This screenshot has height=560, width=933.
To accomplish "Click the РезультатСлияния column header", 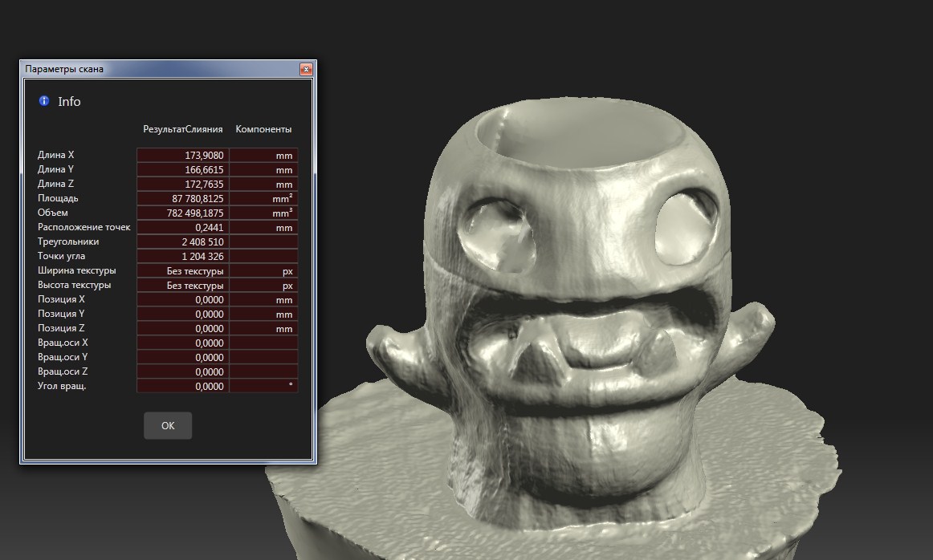I will click(x=183, y=129).
